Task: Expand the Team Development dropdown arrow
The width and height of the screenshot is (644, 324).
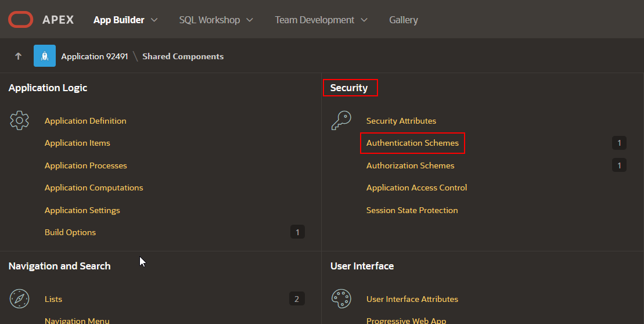Action: coord(364,20)
